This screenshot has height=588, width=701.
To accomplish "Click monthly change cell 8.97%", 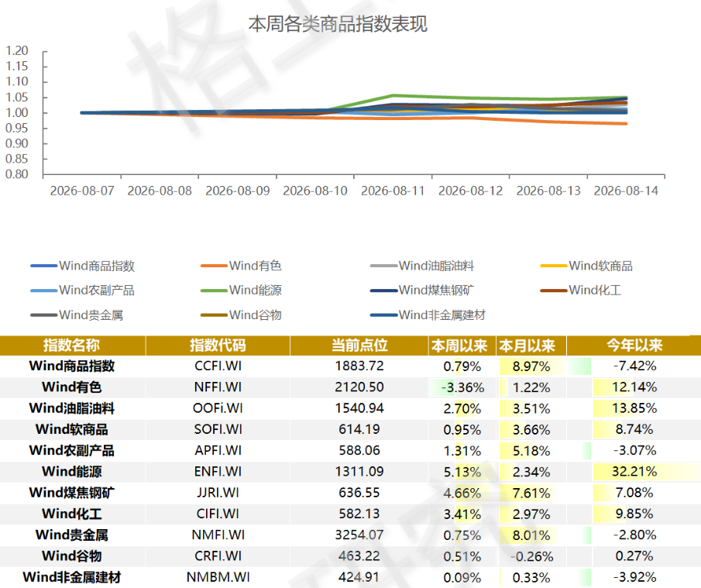I will (531, 366).
